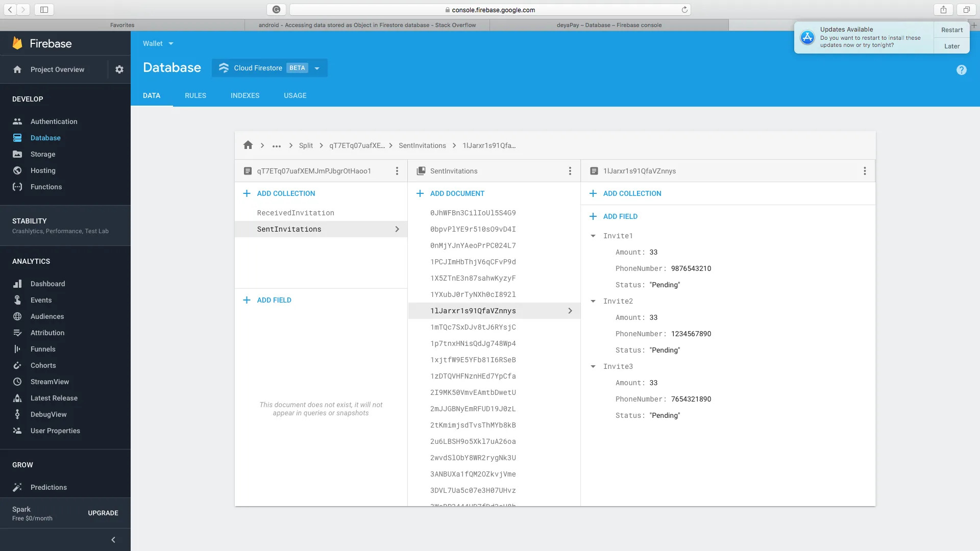Screen dimensions: 980x551
Task: Collapse the Invite1 field group
Action: (x=593, y=236)
